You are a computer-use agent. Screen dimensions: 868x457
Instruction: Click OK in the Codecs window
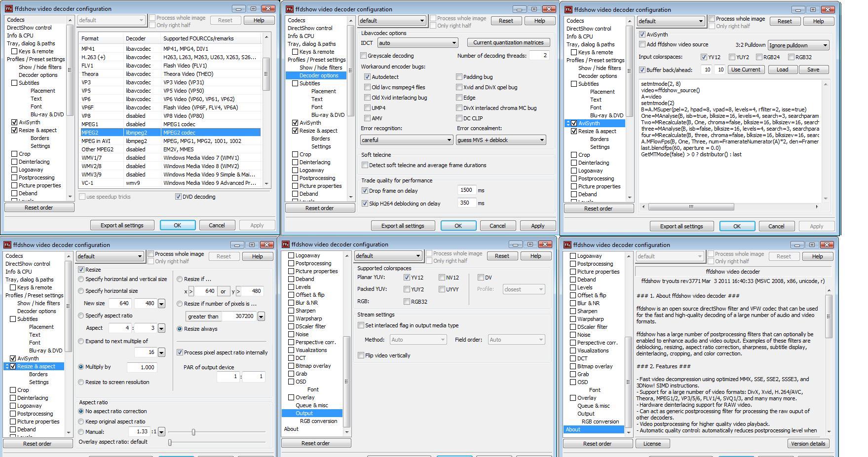tap(178, 225)
